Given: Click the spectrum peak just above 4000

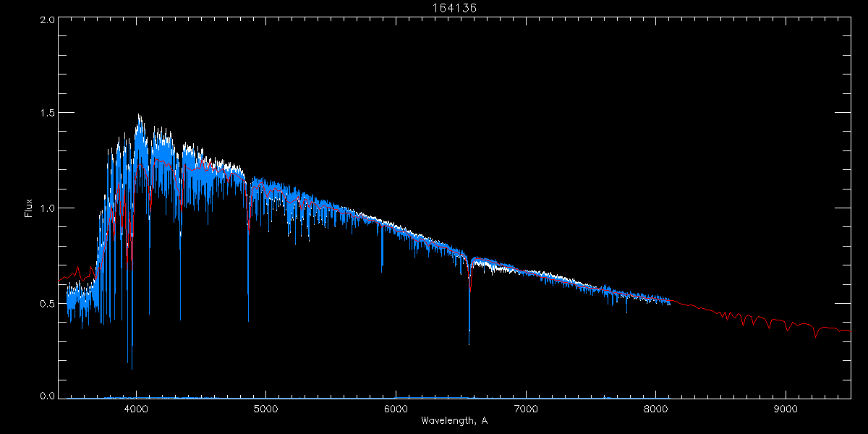Looking at the screenshot, I should pos(139,116).
